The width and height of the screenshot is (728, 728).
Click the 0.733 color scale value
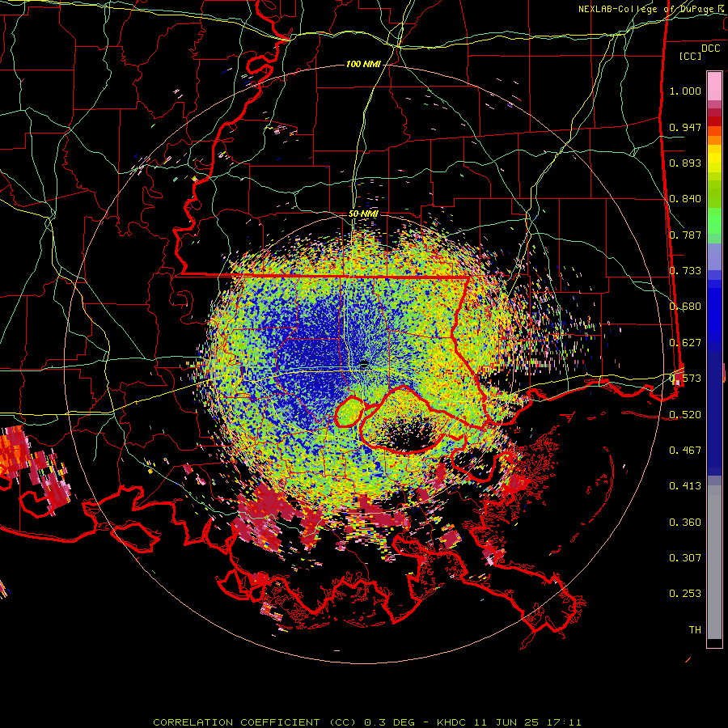pos(685,271)
